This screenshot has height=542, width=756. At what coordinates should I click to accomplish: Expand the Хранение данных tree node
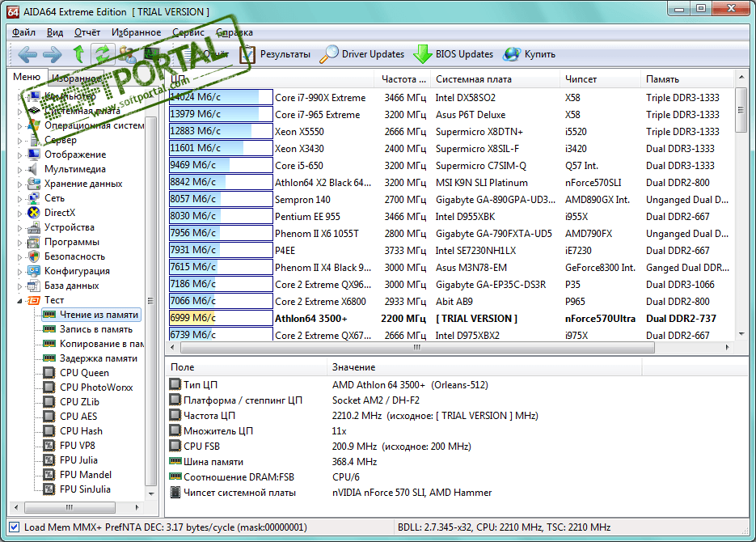(x=19, y=184)
